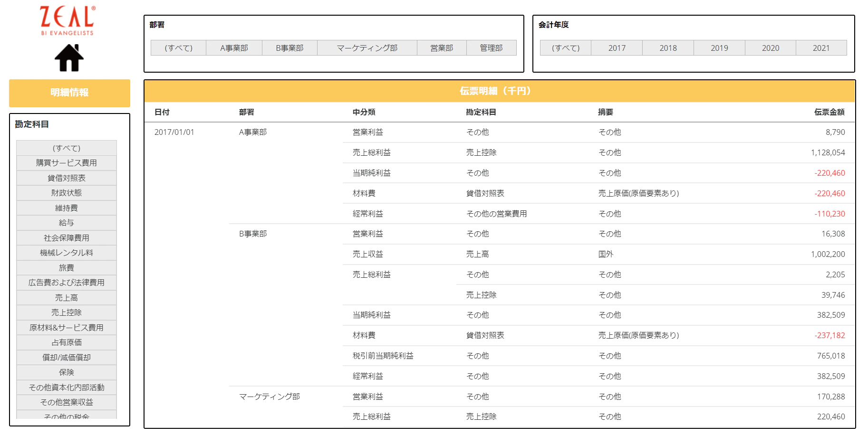Choose 購買サービス費用 account item
This screenshot has height=435, width=868.
[x=67, y=163]
